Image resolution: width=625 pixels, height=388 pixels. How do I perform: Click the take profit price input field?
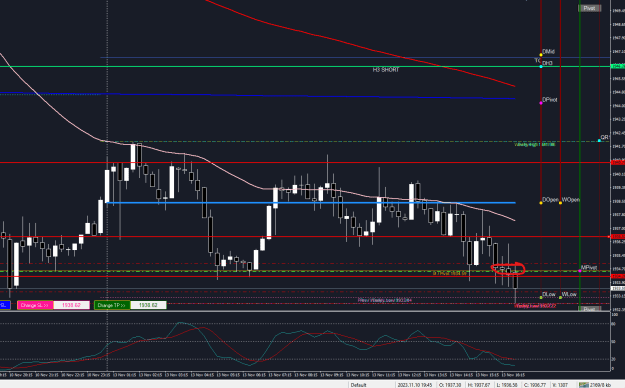click(148, 305)
